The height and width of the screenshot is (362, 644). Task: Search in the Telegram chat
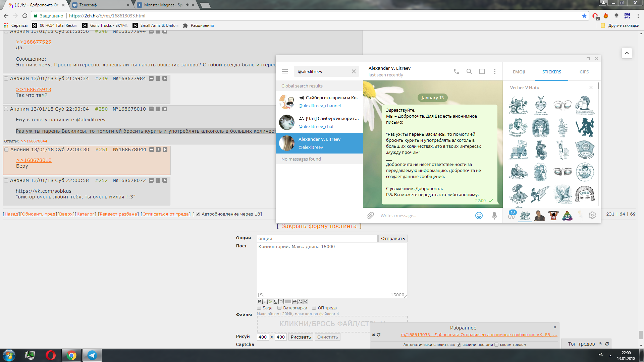click(469, 71)
